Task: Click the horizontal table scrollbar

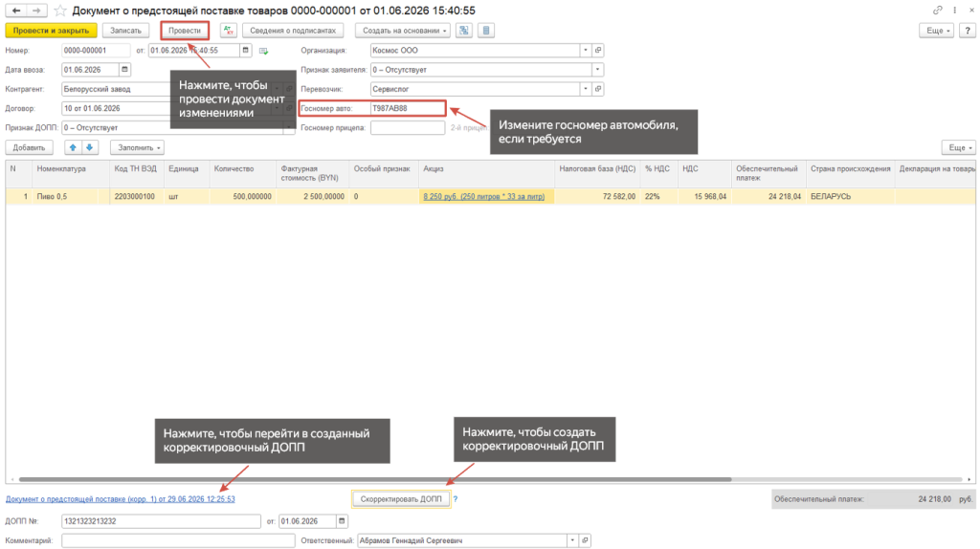Action: pos(375,480)
